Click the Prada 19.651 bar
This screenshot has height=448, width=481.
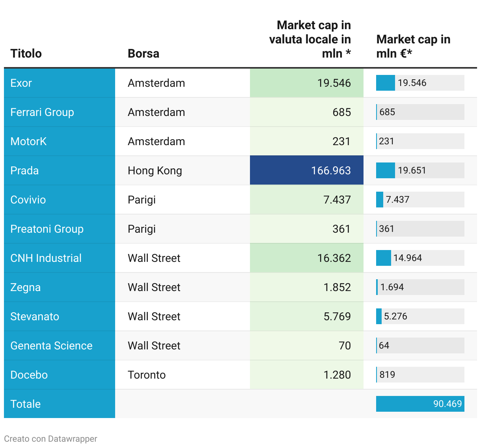pyautogui.click(x=420, y=170)
